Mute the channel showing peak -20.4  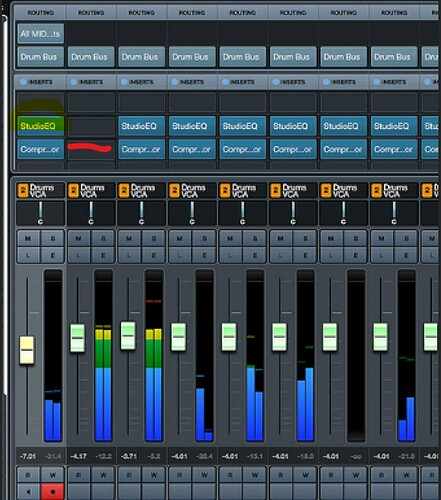180,238
